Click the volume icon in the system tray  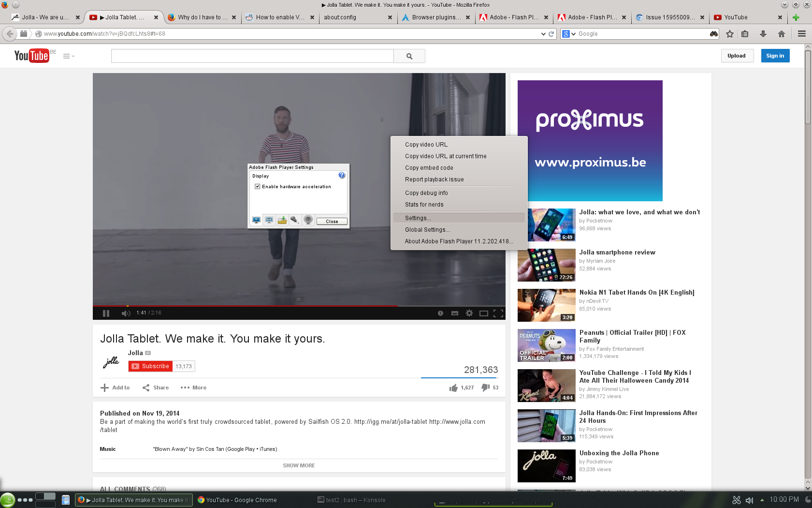pos(749,500)
